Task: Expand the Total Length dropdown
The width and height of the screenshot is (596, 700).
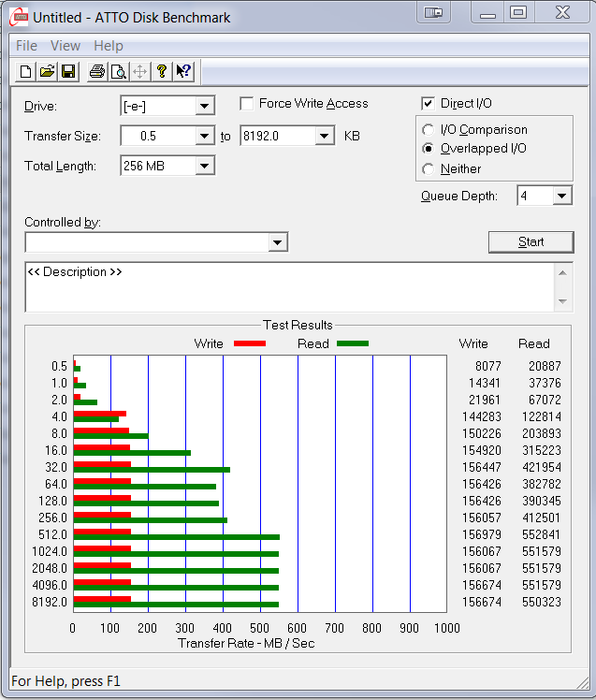Action: [x=205, y=166]
